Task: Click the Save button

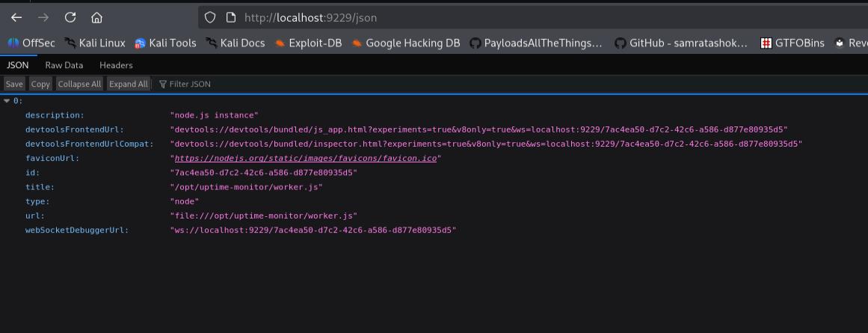Action: coord(14,84)
